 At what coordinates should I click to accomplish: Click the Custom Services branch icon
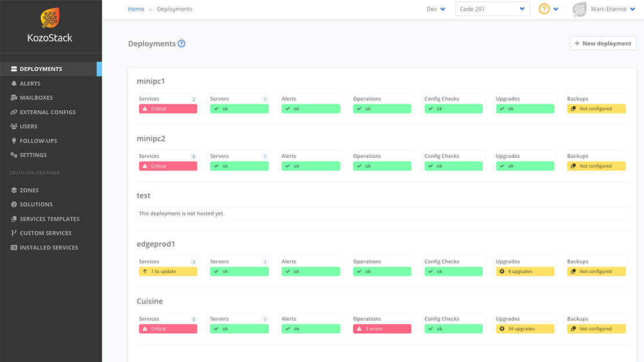pyautogui.click(x=14, y=233)
